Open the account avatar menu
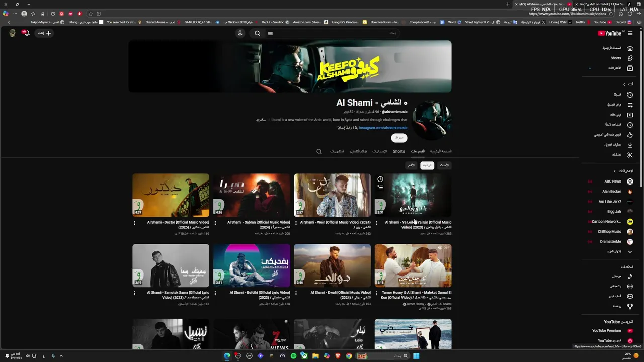The height and width of the screenshot is (362, 644). click(12, 33)
